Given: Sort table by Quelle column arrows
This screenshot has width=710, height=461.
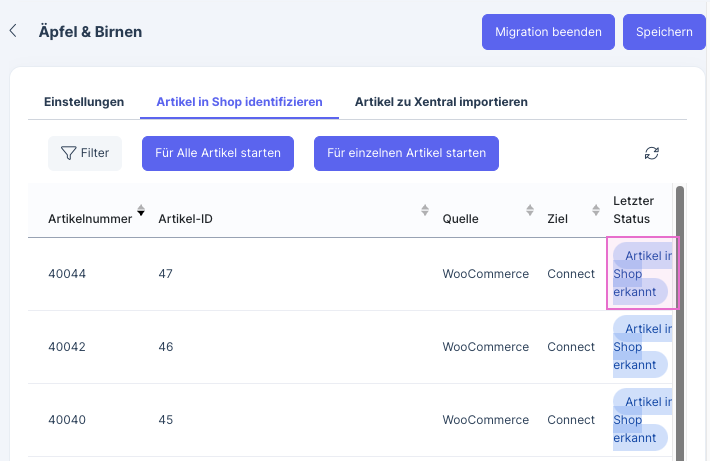Looking at the screenshot, I should click(530, 210).
